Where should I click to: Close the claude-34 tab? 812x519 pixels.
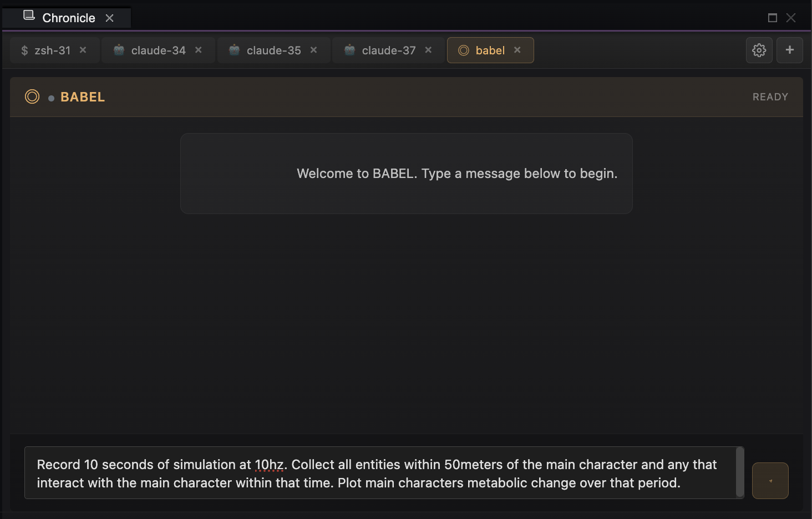click(198, 50)
